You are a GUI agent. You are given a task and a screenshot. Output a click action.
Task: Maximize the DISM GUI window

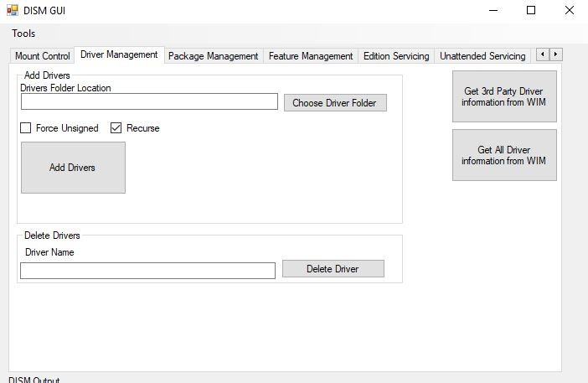[531, 11]
